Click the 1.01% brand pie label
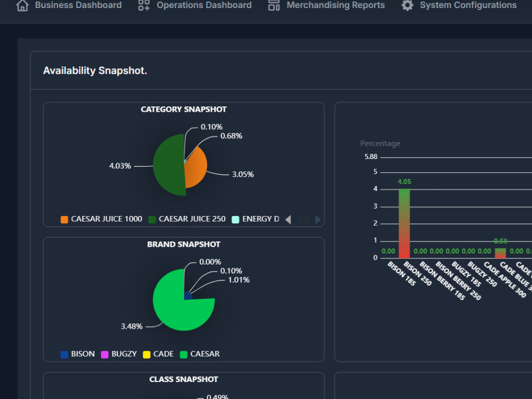Screen dimensions: 532x399 [239, 280]
